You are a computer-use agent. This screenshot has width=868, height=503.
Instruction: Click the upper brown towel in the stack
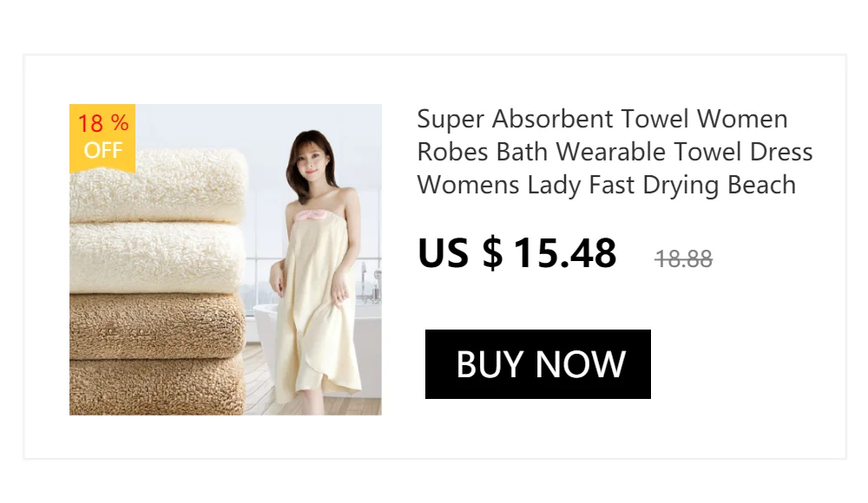click(x=157, y=325)
